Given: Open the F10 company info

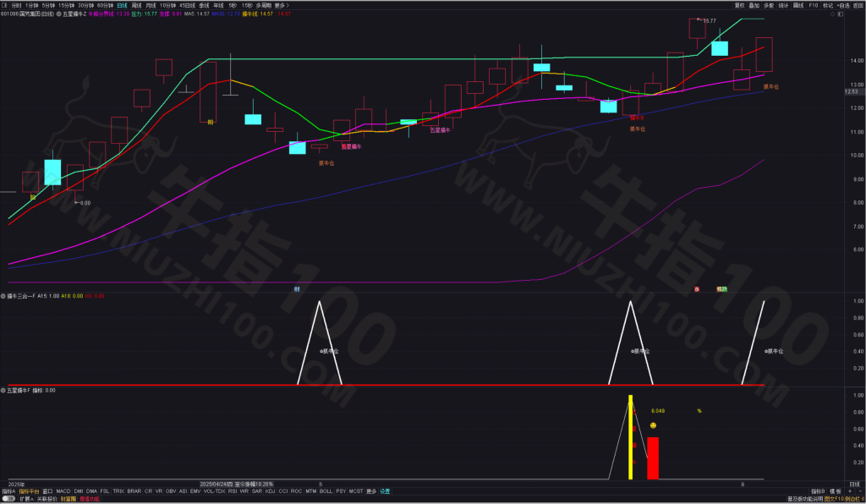Looking at the screenshot, I should click(x=814, y=6).
